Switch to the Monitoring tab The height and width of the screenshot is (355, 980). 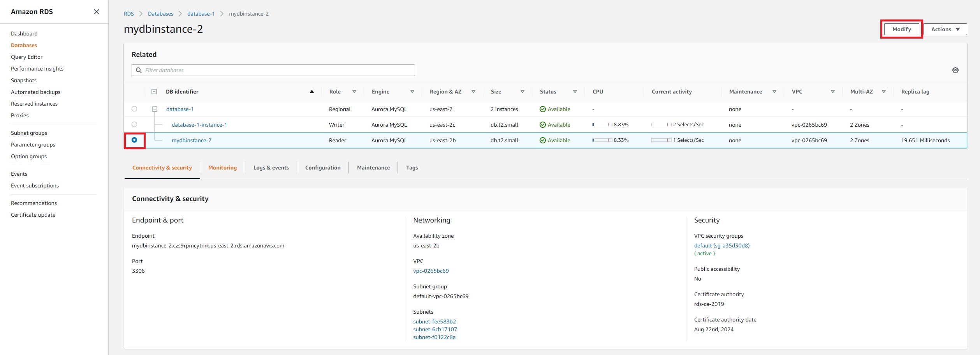click(x=222, y=168)
